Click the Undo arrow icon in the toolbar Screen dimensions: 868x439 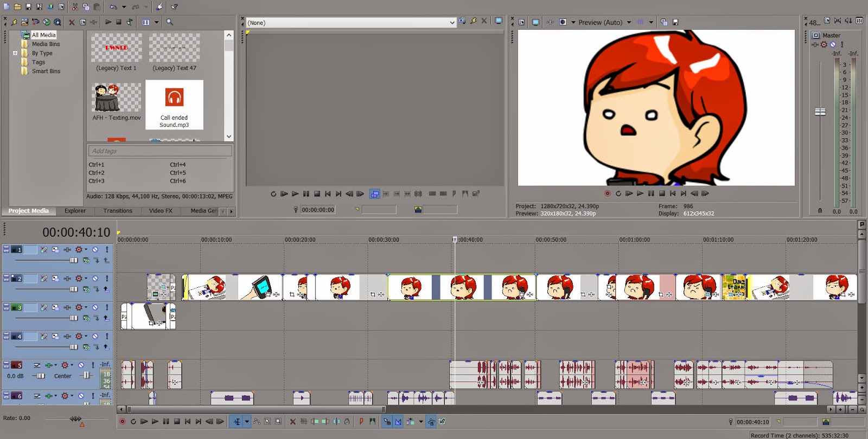pos(113,7)
